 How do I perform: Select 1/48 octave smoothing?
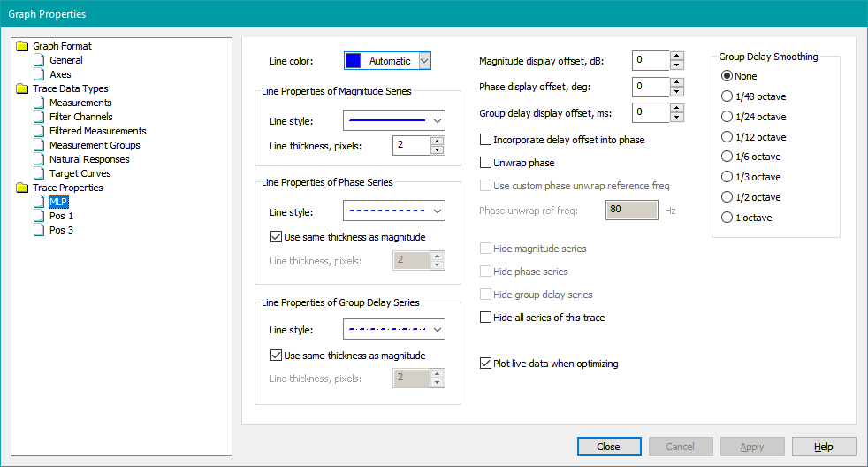pyautogui.click(x=727, y=96)
